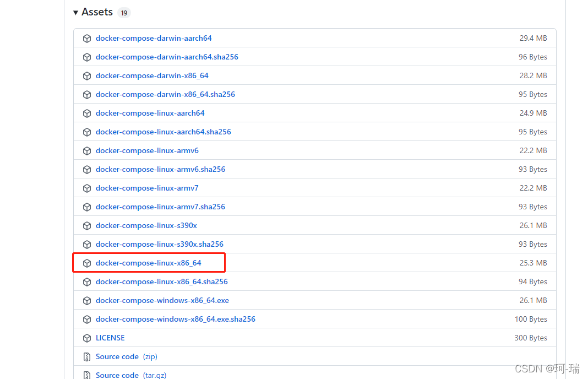The image size is (588, 379).
Task: Click package icon beside docker-compose-linux-x86_64
Action: click(87, 263)
